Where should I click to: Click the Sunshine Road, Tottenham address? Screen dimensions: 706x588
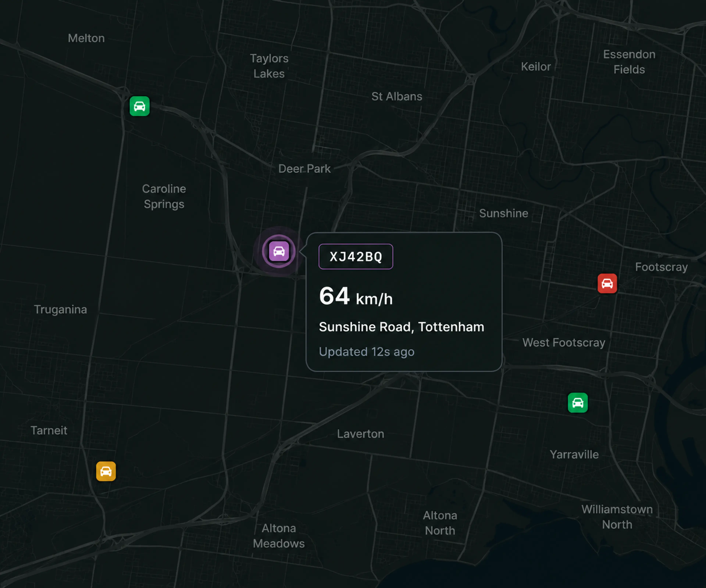tap(401, 327)
